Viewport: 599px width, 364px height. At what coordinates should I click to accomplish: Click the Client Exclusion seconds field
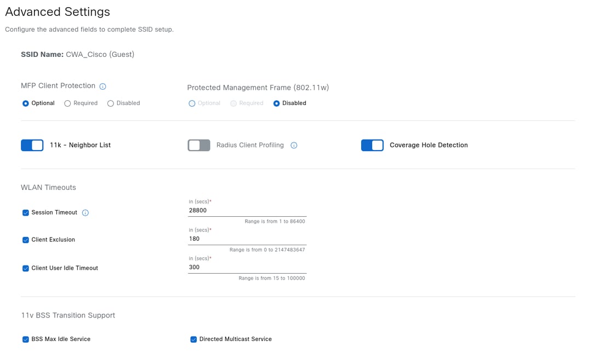(x=247, y=239)
